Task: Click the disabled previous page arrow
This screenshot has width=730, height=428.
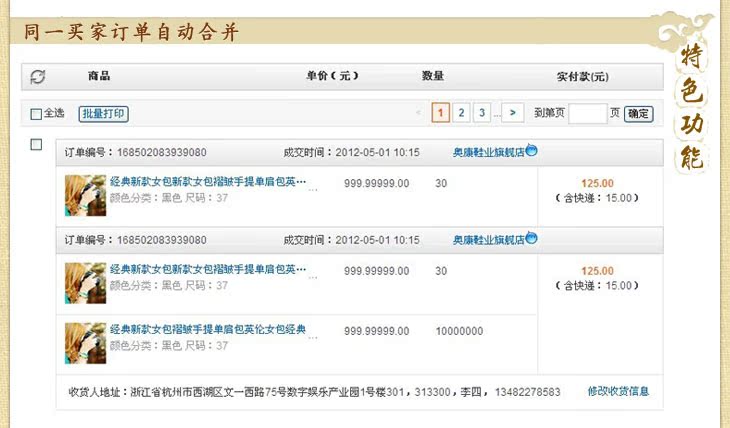Action: [418, 113]
